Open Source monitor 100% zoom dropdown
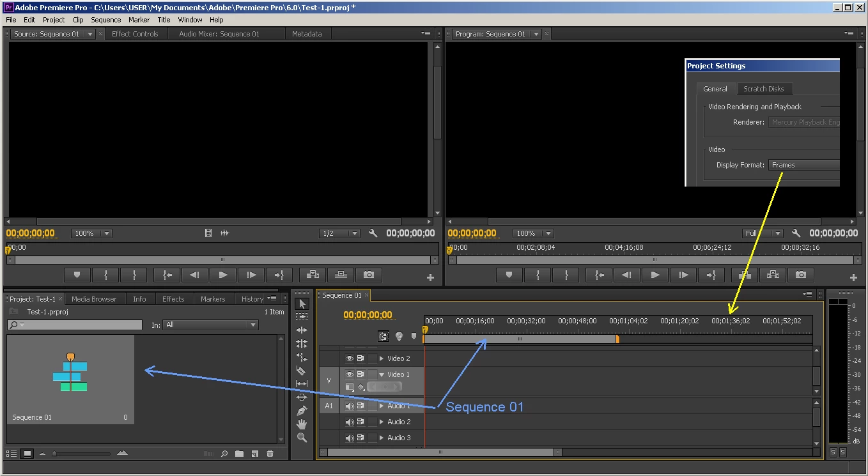 point(91,233)
